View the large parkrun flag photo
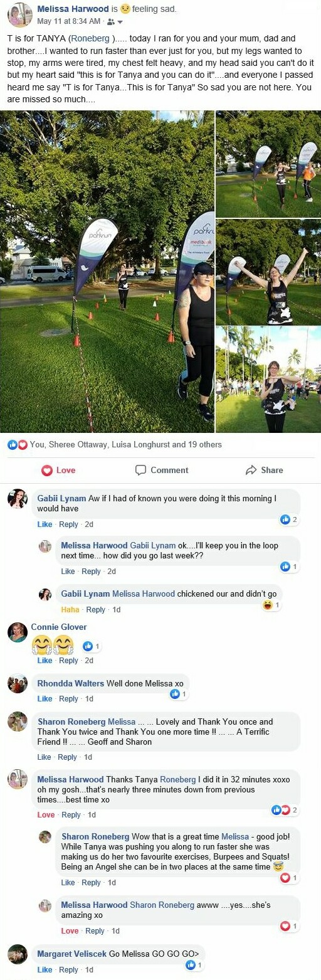Screen dimensions: 321x980 pyautogui.click(x=107, y=272)
